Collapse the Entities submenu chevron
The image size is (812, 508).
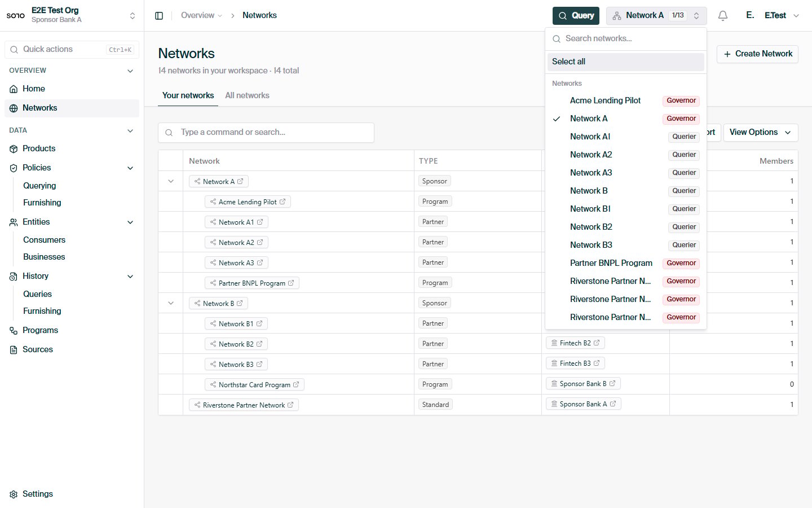[130, 222]
